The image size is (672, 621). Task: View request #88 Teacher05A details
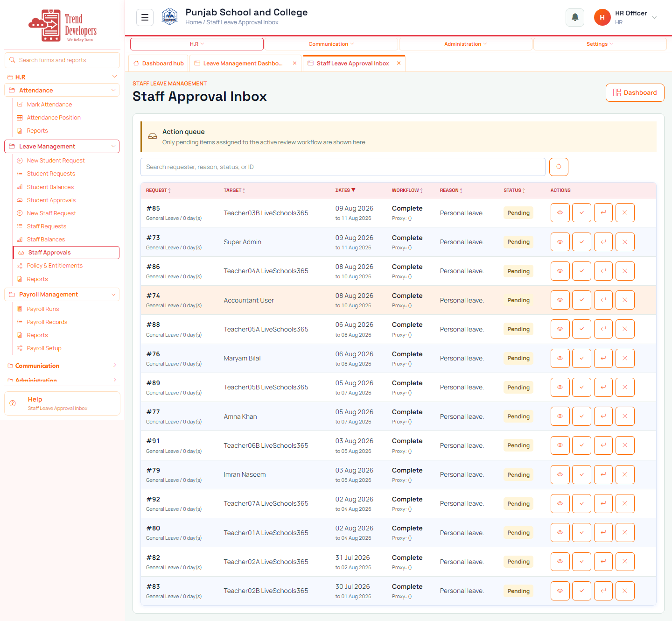click(x=560, y=329)
